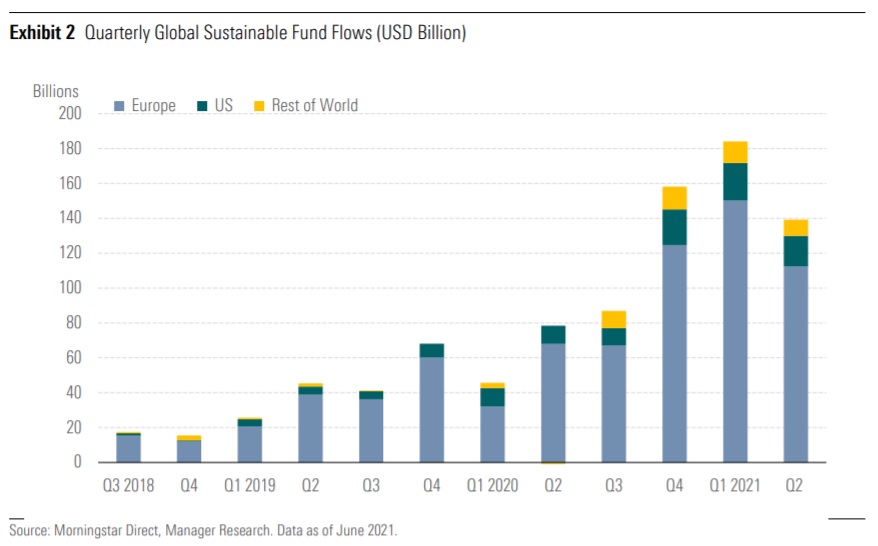The width and height of the screenshot is (878, 546).
Task: Click the US segment of Q4 2020 bar
Action: pyautogui.click(x=674, y=227)
